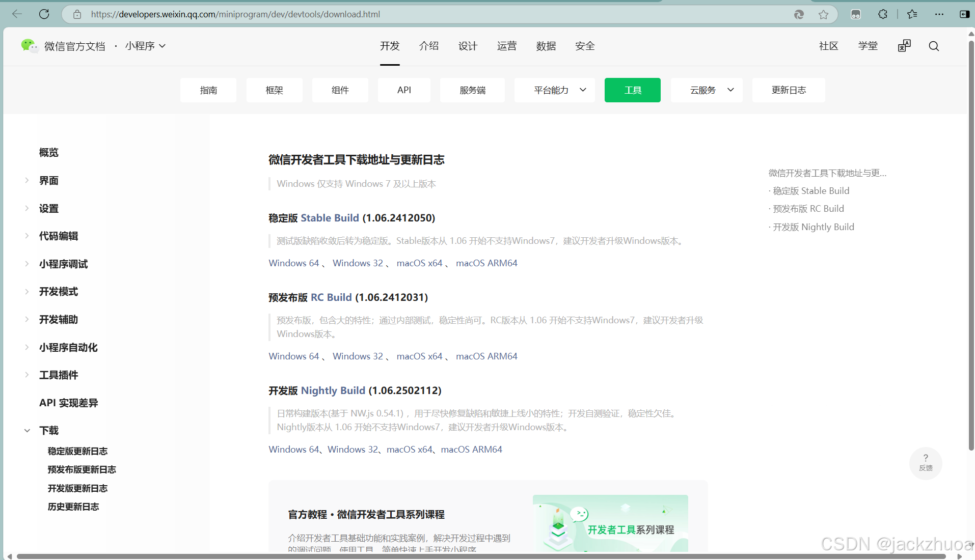Expand the 开发辅助 sidebar section
Image resolution: width=975 pixels, height=560 pixels.
tap(27, 319)
